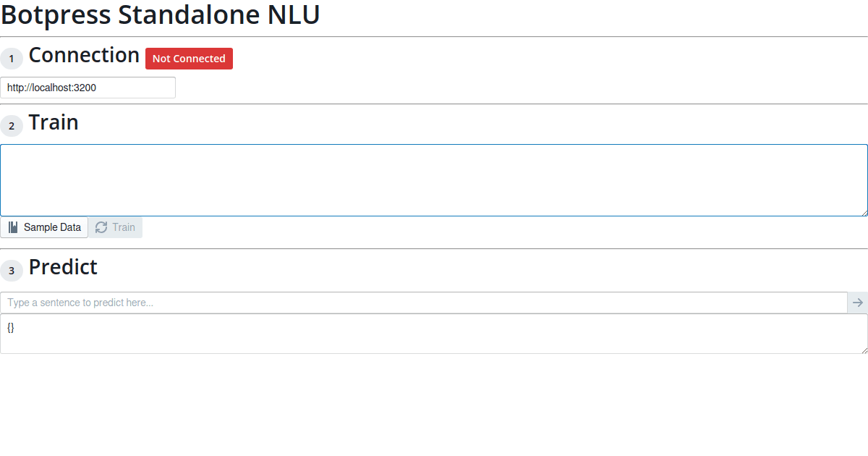Click the empty braces in result box
This screenshot has width=868, height=456.
(11, 327)
